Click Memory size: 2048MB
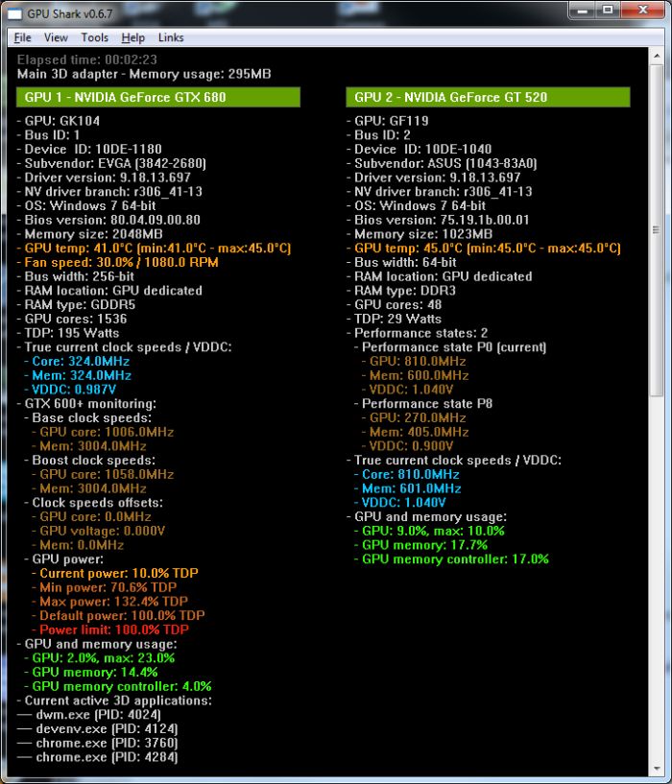 pos(89,234)
